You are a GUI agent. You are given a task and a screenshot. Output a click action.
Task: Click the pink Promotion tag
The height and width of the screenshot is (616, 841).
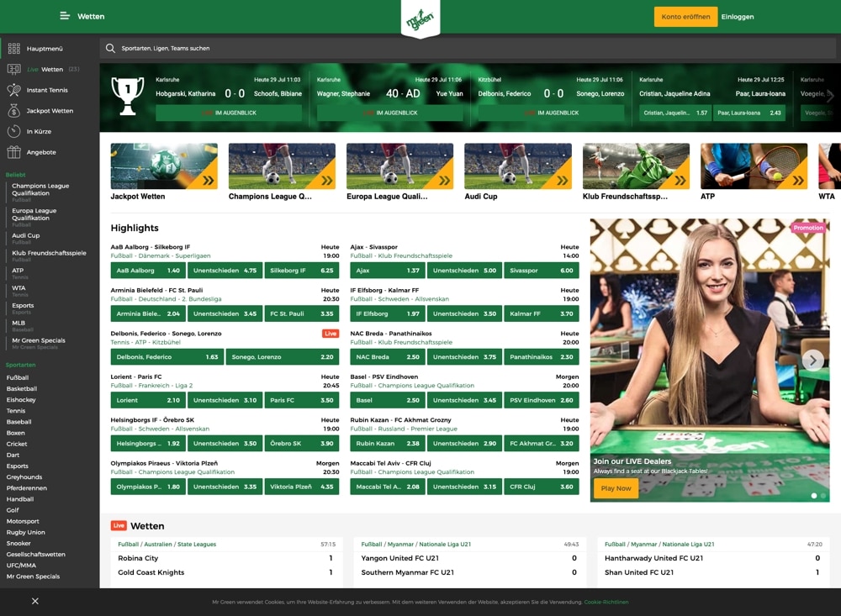808,228
